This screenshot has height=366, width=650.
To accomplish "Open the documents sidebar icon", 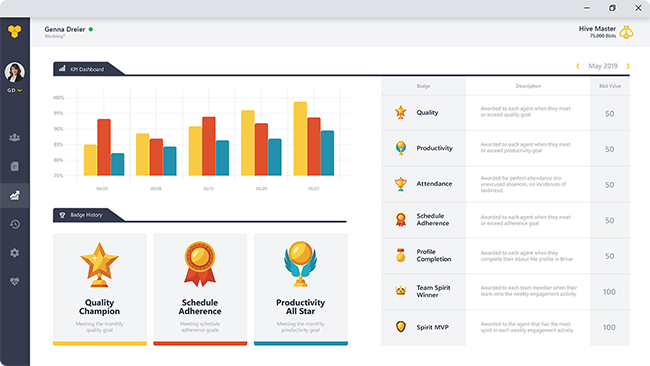I will coord(15,166).
